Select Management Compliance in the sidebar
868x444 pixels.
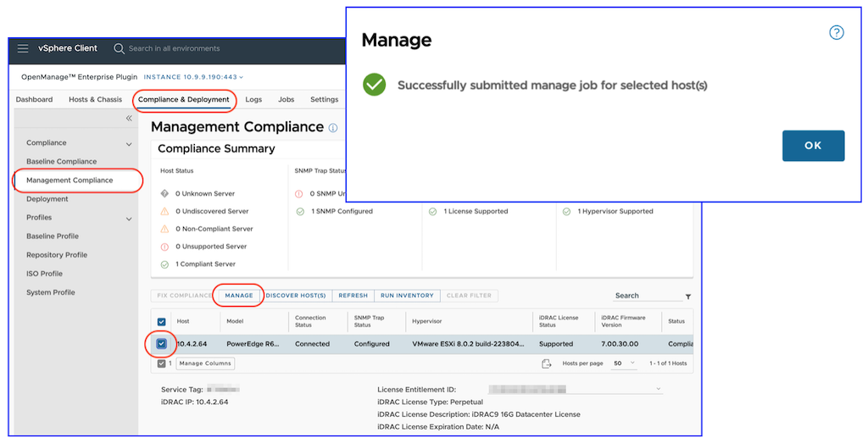point(70,180)
